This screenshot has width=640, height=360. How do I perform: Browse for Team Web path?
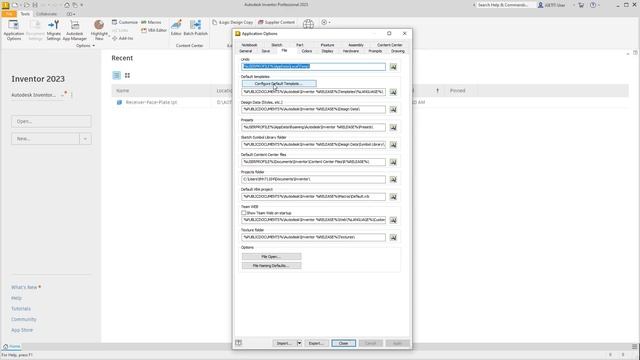[393, 220]
